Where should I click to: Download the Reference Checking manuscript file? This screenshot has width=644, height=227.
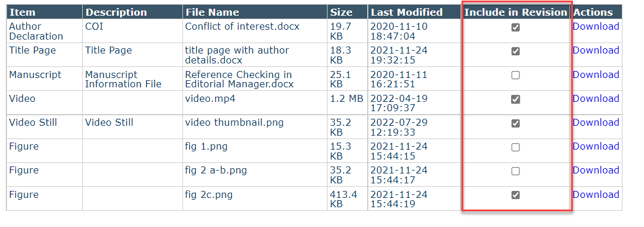pos(596,75)
